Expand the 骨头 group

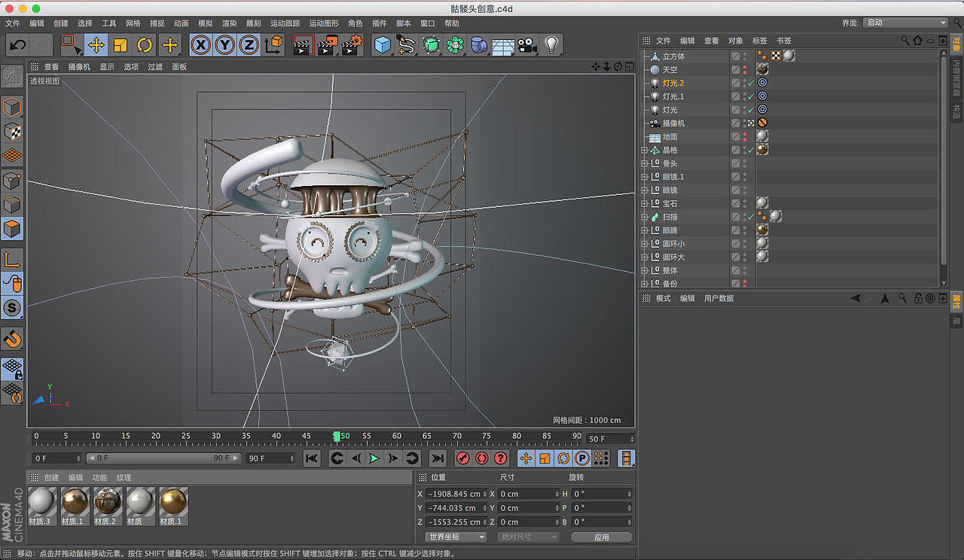tap(645, 163)
